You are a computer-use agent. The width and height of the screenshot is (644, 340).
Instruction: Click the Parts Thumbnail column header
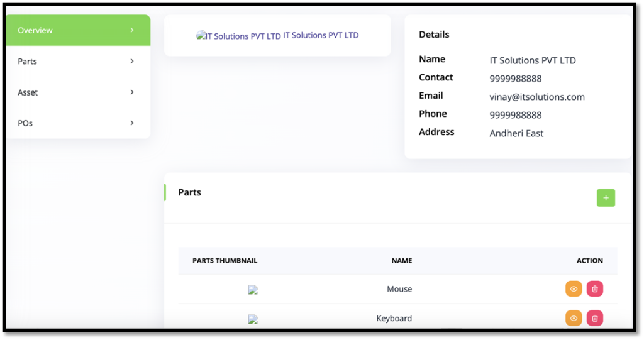pos(225,260)
